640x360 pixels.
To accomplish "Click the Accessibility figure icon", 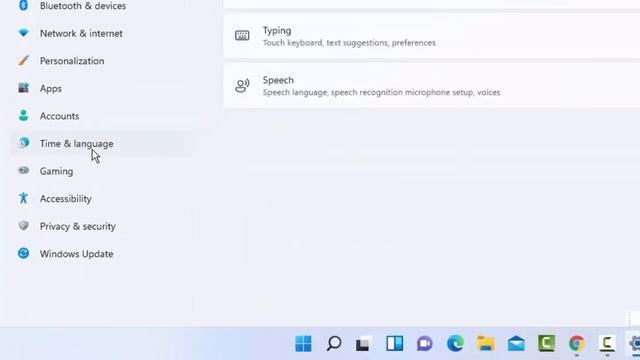I will click(x=24, y=198).
